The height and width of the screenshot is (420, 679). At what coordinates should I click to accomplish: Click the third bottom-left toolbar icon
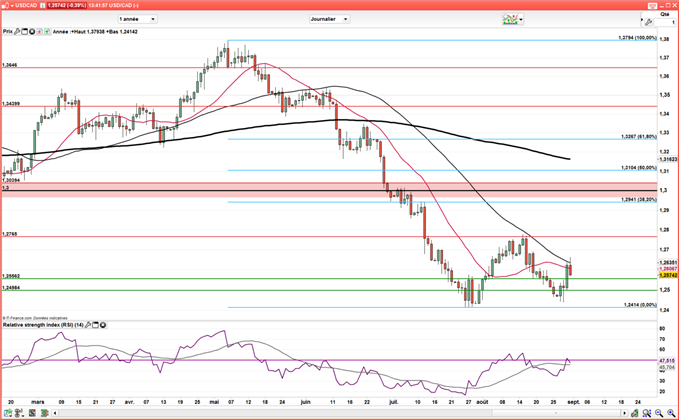(x=32, y=413)
